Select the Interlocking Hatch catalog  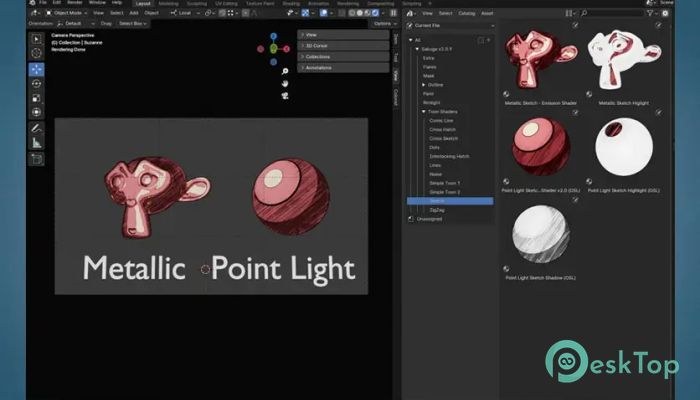449,156
